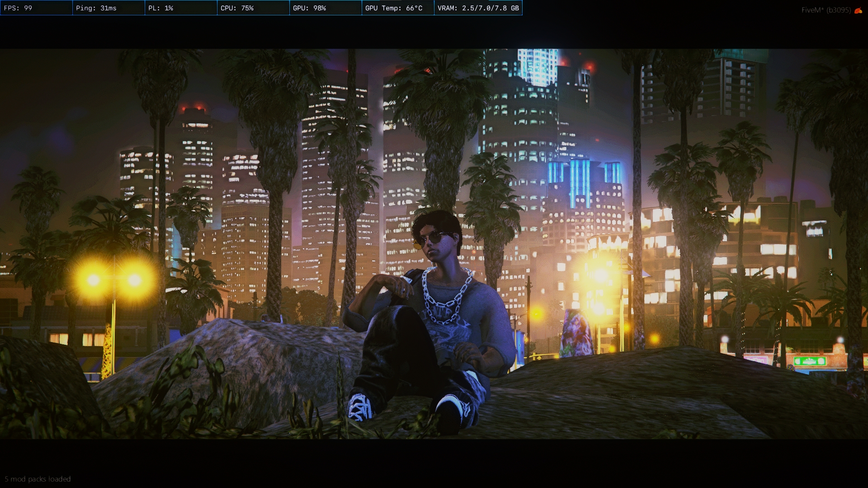
Task: Click the '5 mod packs loaded' text
Action: coord(38,479)
